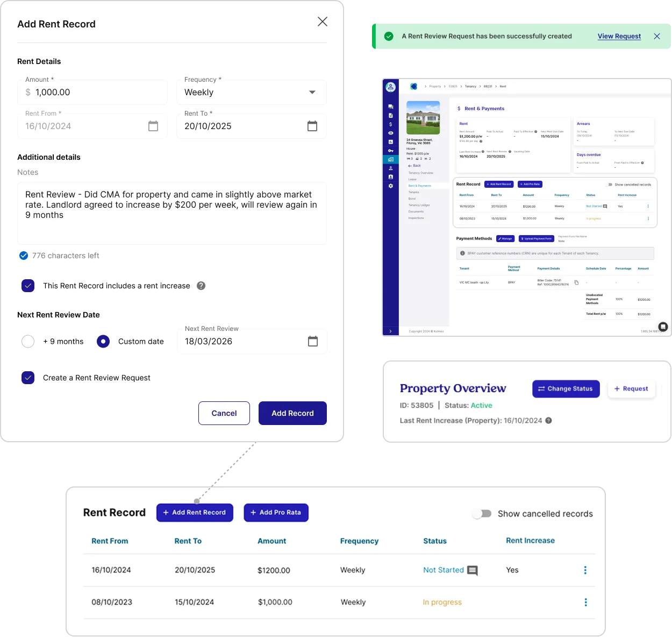Click large Add Pro Rata button
This screenshot has width=672, height=637.
tap(276, 513)
